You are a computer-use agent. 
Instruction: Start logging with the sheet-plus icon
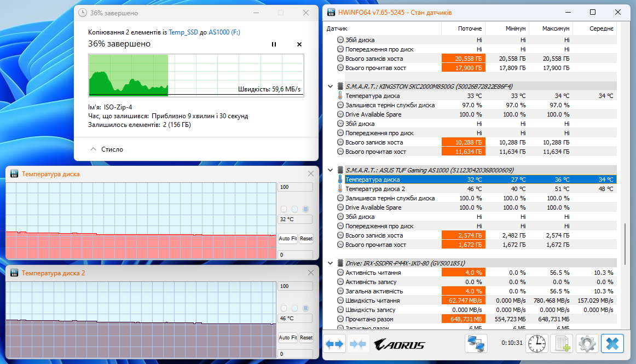click(562, 344)
